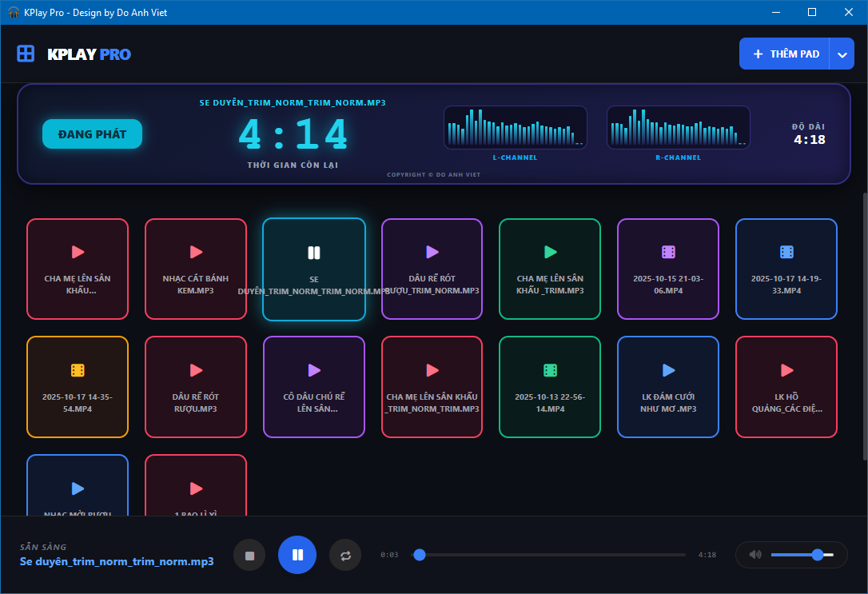Play the Dâu Rể Rót Rượu_trim_norm.mp3 pad
Screen dimensions: 868x594
point(432,269)
